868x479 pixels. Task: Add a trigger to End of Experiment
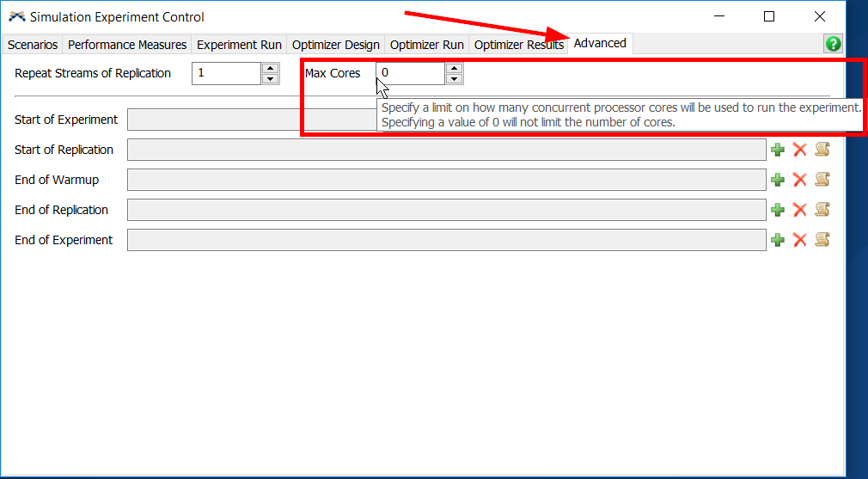tap(778, 240)
